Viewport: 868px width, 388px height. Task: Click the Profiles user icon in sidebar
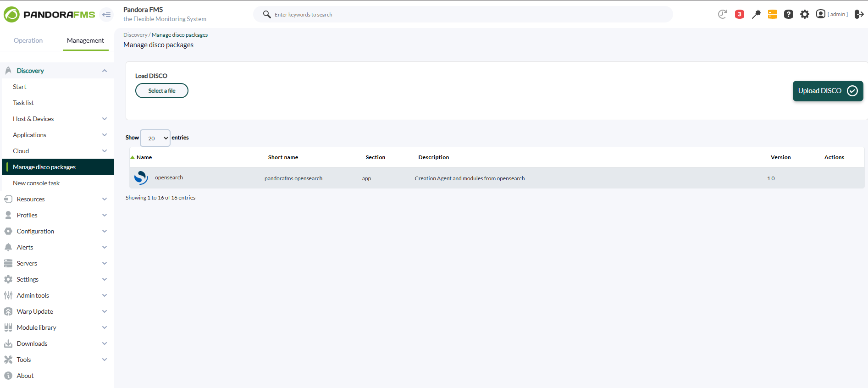(8, 215)
